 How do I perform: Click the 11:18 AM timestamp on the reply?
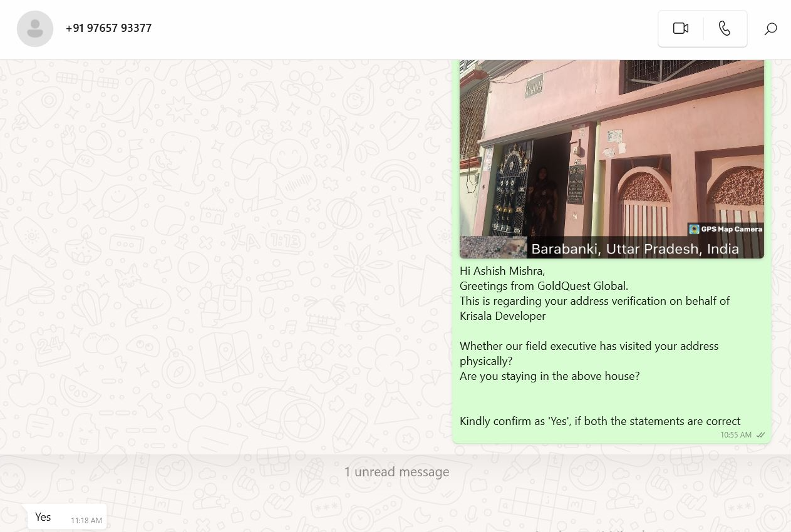click(x=86, y=521)
